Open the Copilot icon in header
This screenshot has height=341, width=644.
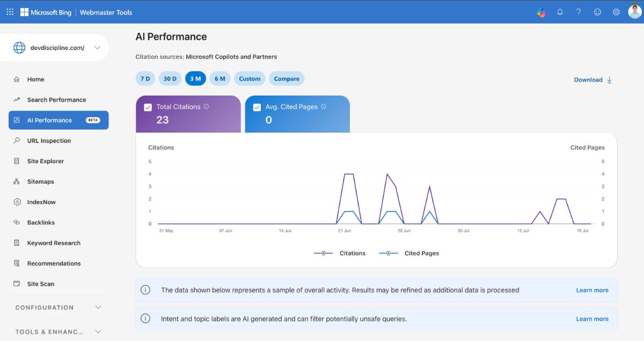click(541, 12)
